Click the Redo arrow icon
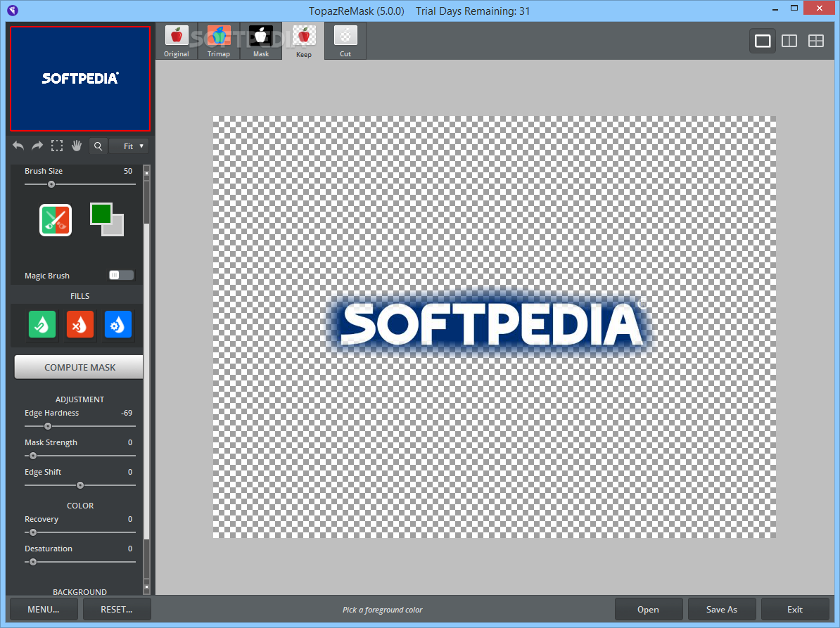Viewport: 840px width, 628px height. (37, 146)
